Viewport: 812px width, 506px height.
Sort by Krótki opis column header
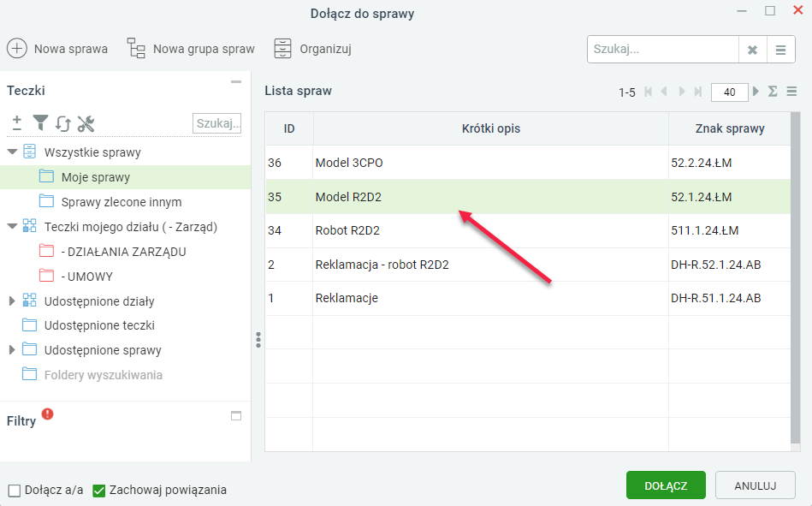point(491,128)
